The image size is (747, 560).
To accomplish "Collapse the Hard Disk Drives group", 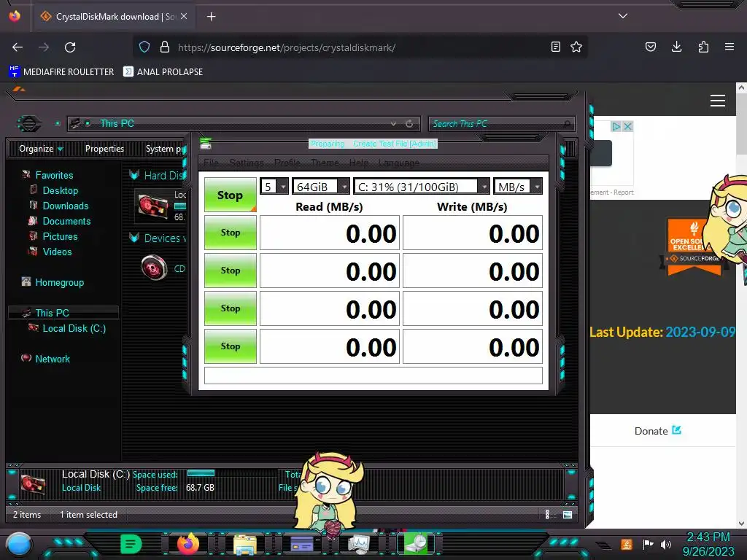I will (134, 175).
